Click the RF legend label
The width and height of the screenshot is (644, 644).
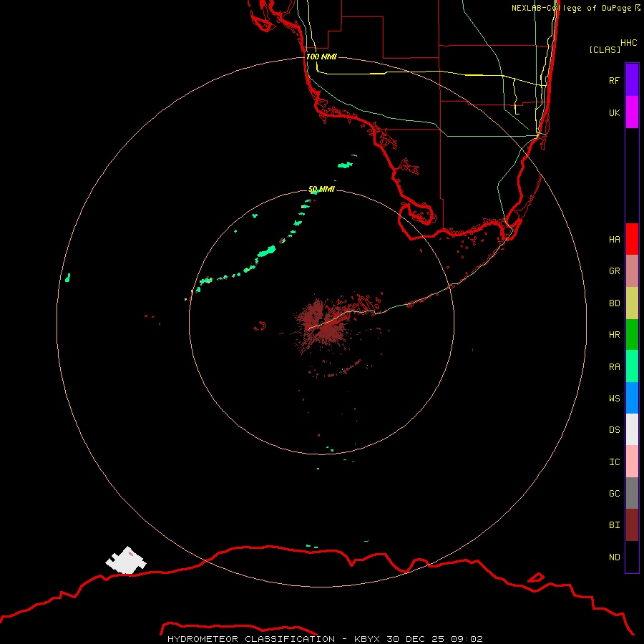(x=614, y=80)
